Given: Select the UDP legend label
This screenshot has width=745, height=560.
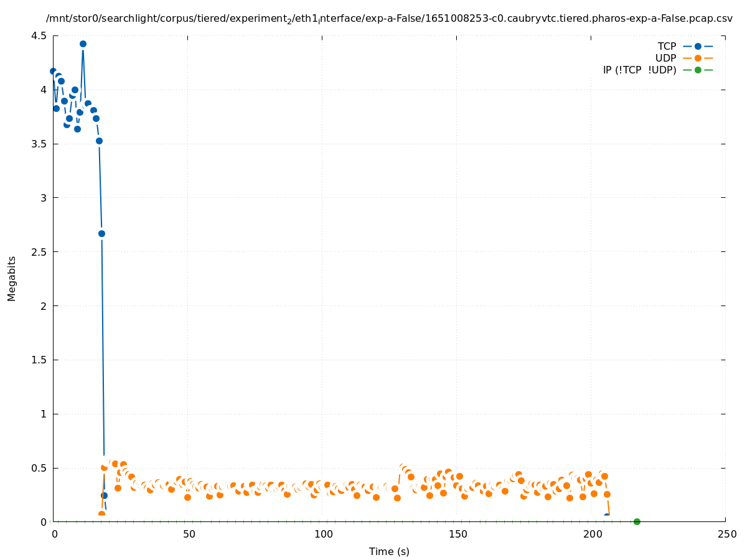Looking at the screenshot, I should point(665,58).
